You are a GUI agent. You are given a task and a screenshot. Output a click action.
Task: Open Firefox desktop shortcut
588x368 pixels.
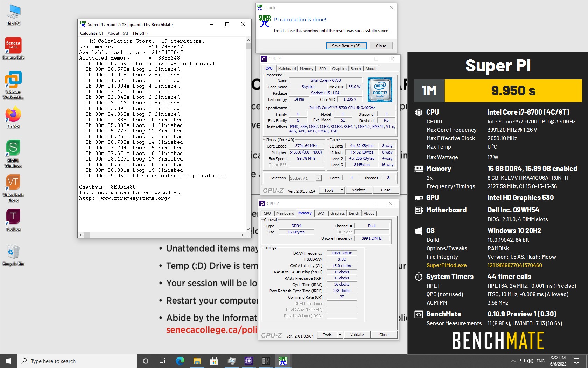point(13,117)
